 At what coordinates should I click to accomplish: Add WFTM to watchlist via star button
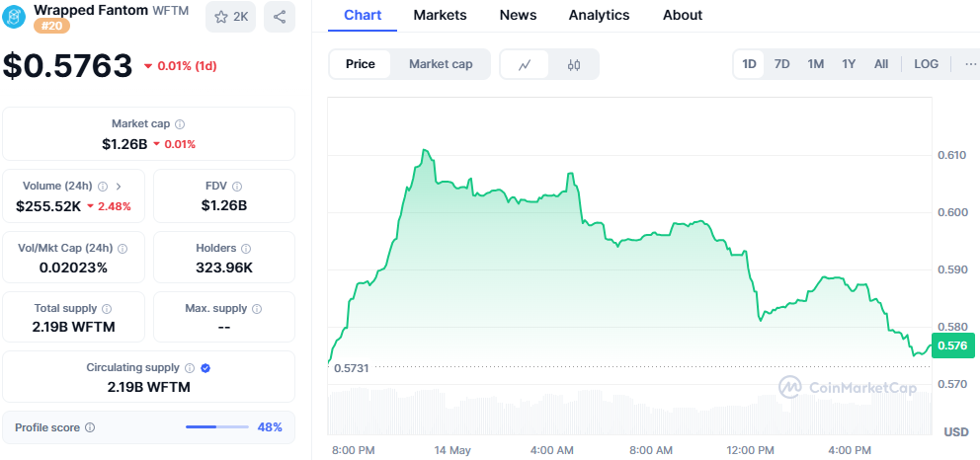tap(230, 17)
